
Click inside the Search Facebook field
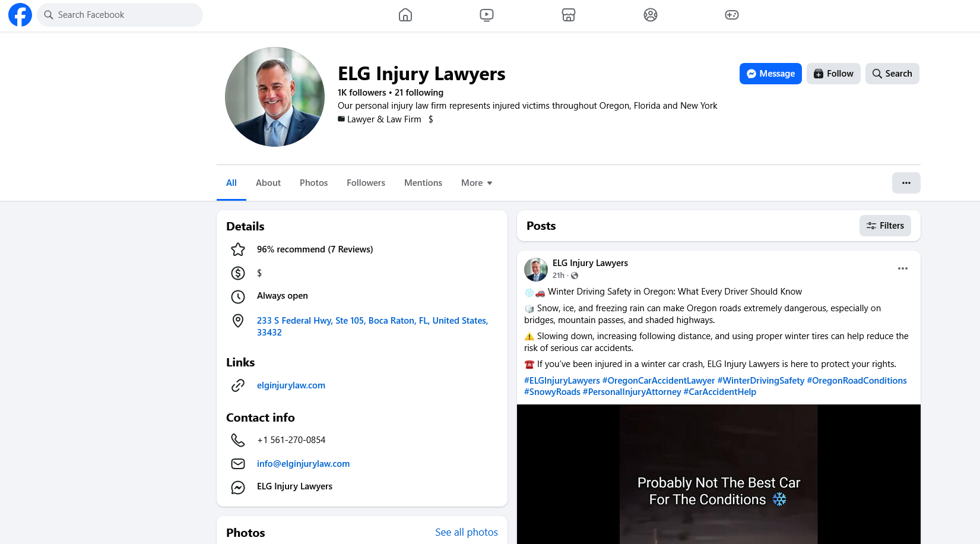click(119, 14)
